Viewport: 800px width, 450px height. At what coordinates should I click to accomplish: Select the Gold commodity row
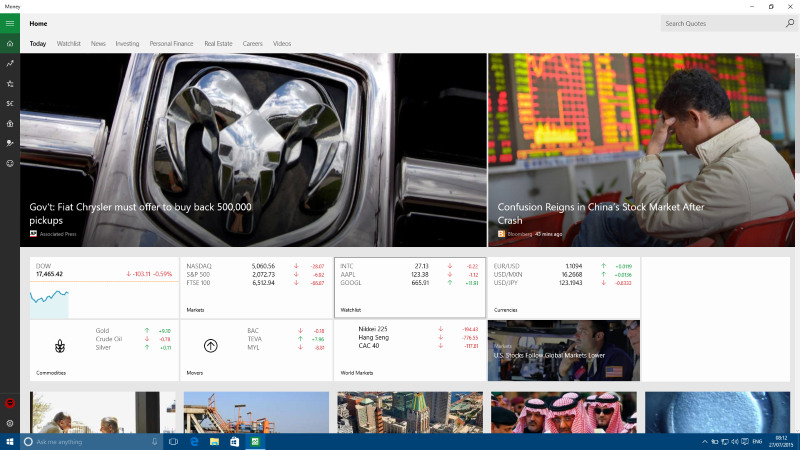click(x=133, y=331)
